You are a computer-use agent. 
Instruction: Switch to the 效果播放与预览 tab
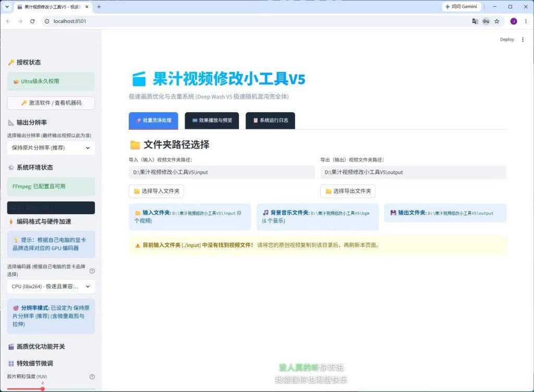tap(212, 120)
